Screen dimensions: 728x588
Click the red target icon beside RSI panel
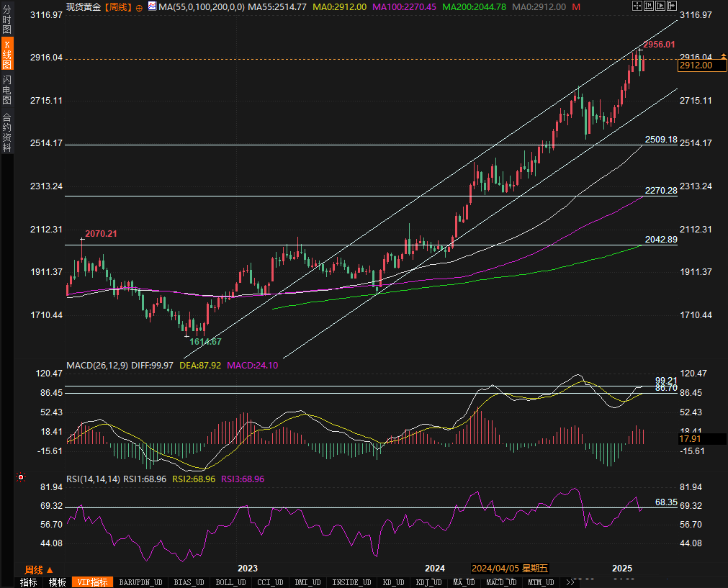[x=21, y=477]
